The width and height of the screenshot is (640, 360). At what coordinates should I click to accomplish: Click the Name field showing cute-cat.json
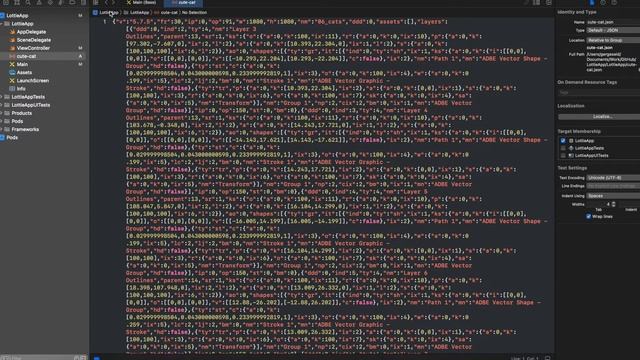click(x=613, y=22)
